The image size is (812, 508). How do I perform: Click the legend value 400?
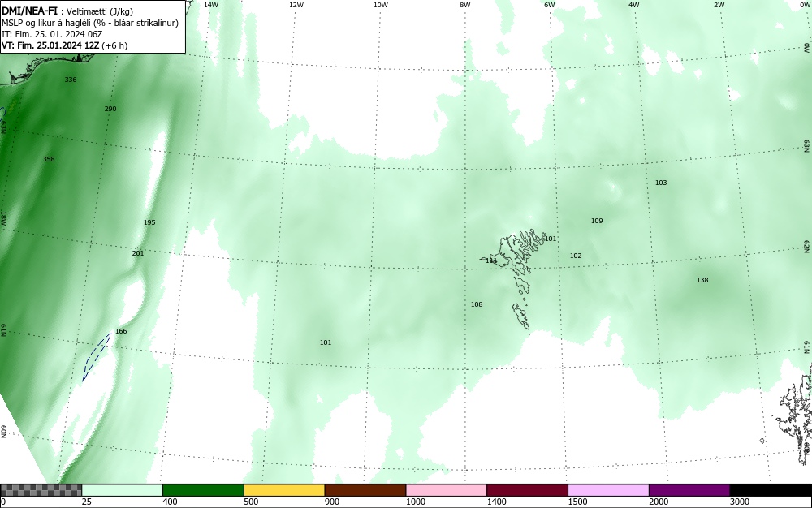[x=170, y=502]
